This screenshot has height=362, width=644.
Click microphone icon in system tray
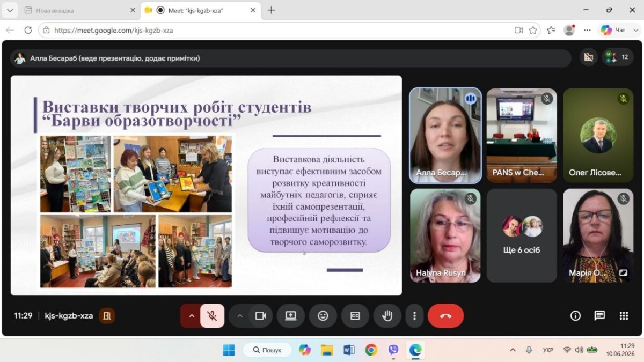click(529, 350)
